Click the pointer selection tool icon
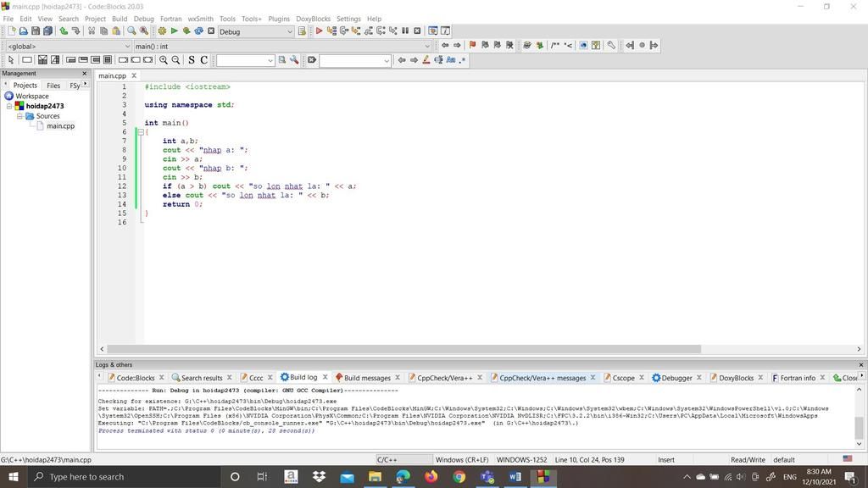 [11, 60]
